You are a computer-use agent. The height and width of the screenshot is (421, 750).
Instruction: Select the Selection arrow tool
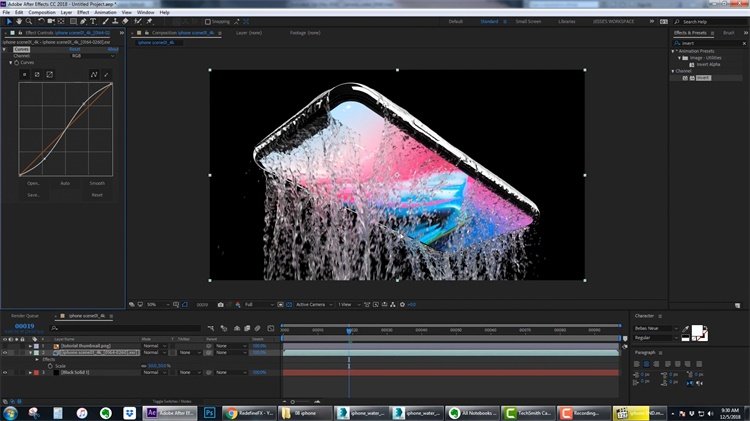(x=9, y=22)
